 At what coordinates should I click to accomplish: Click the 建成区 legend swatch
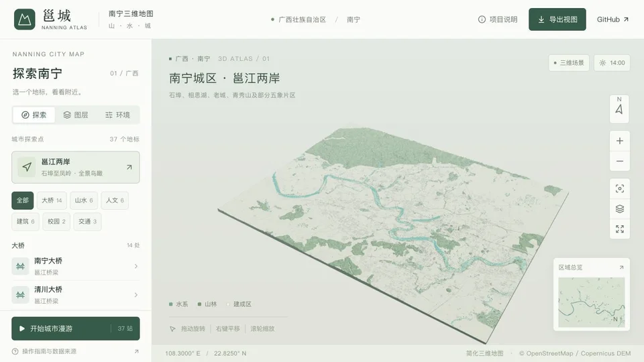(228, 304)
